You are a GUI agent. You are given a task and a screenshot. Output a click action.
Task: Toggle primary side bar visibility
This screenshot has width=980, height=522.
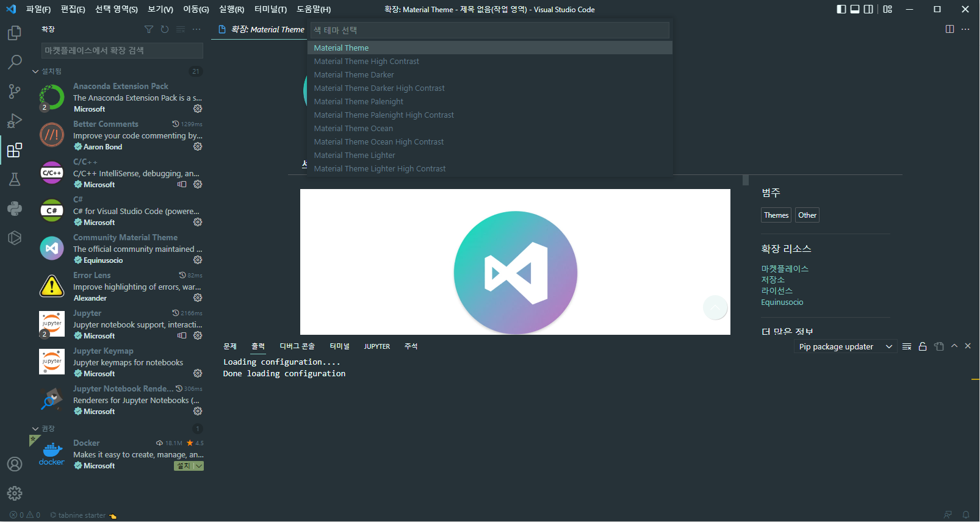coord(841,9)
